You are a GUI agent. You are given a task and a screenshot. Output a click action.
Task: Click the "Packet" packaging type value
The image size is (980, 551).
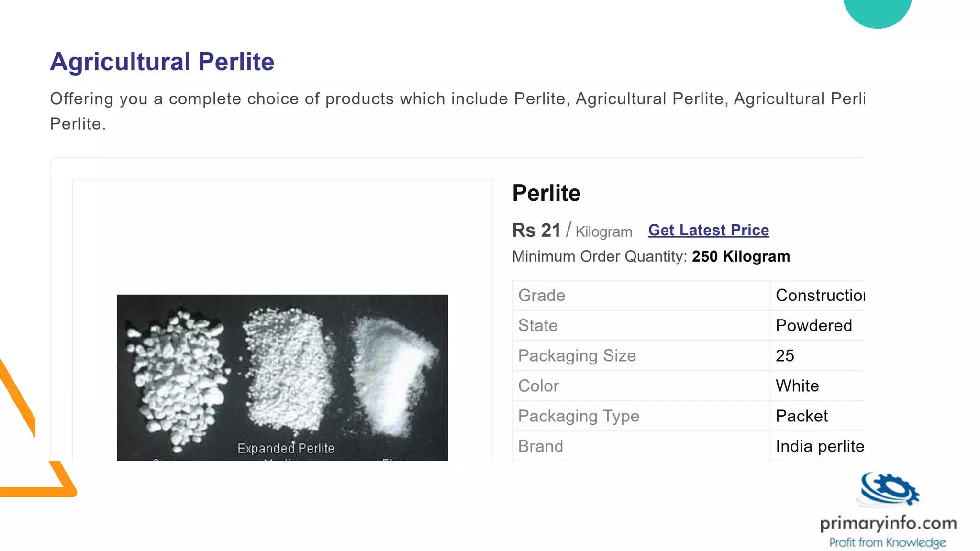(802, 416)
